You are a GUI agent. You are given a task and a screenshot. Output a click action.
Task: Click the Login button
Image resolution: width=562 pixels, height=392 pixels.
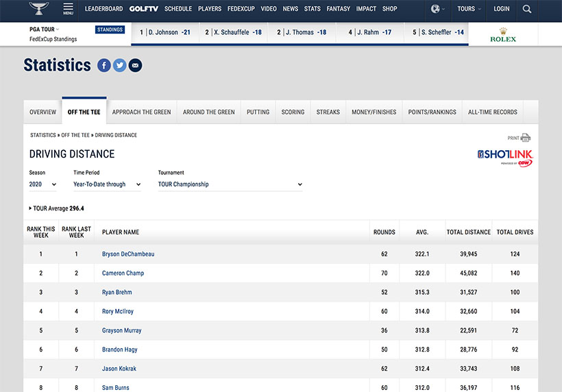[x=502, y=9]
